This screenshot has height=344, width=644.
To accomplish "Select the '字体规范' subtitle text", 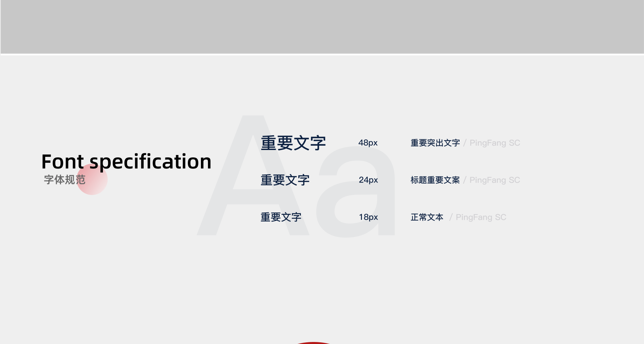I will pyautogui.click(x=65, y=180).
